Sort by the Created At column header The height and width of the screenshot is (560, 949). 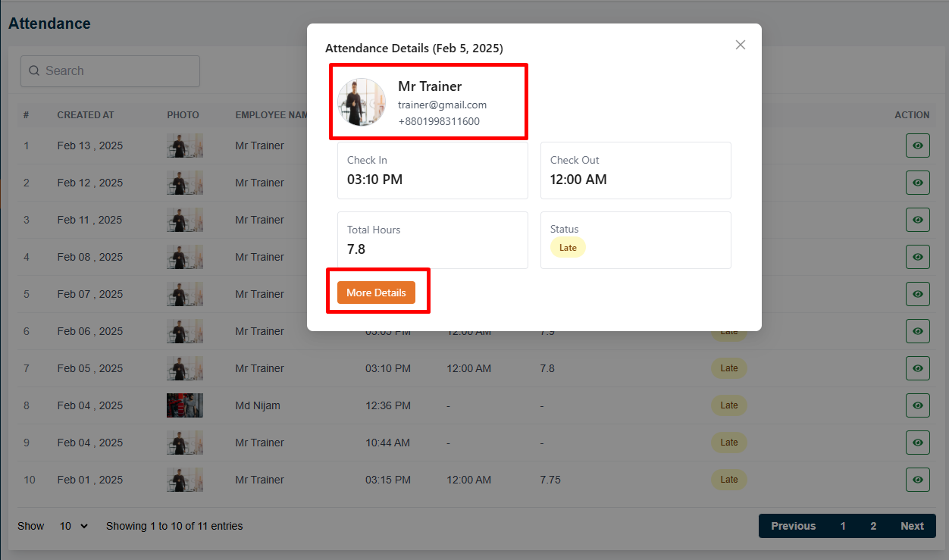tap(86, 115)
